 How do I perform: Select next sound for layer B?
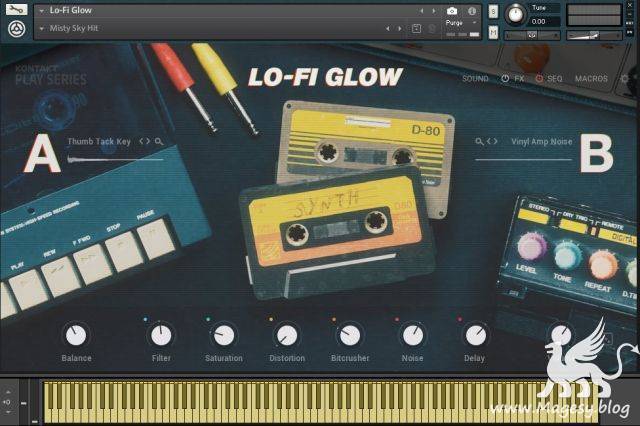(x=495, y=141)
